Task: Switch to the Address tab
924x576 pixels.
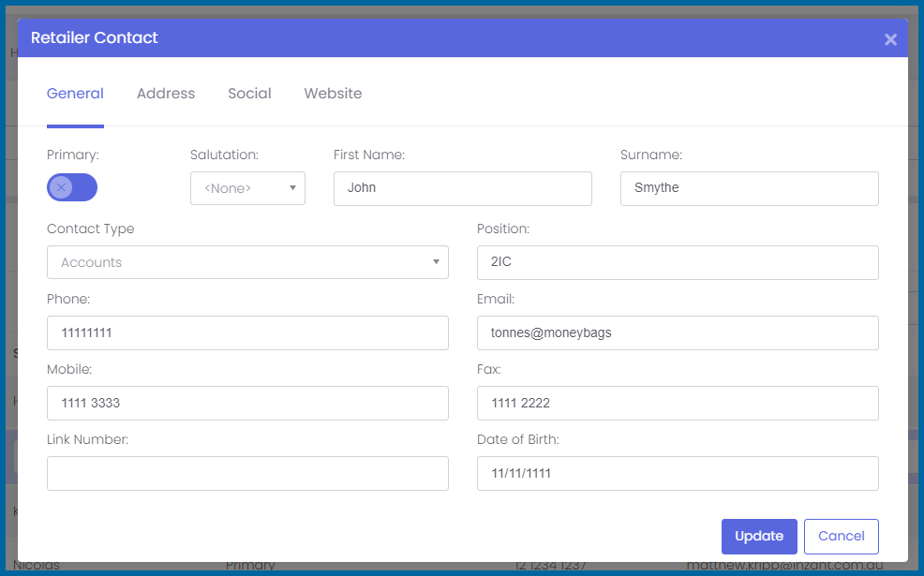Action: tap(166, 94)
